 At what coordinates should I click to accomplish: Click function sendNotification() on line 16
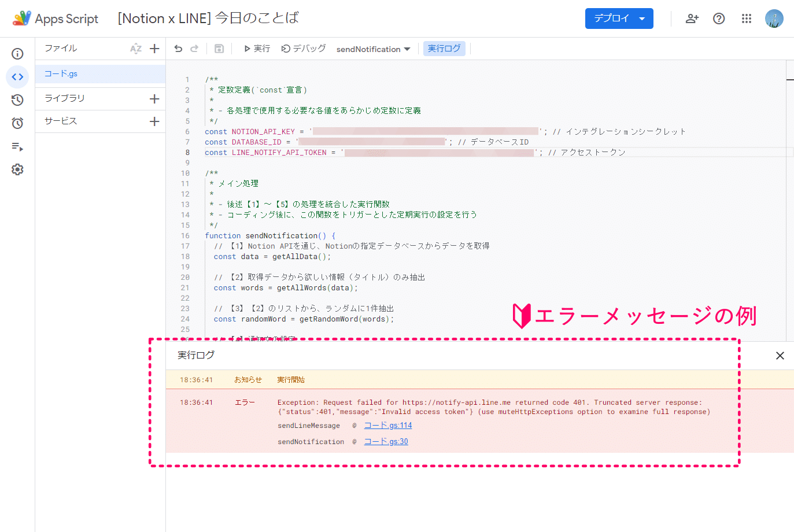tap(270, 236)
